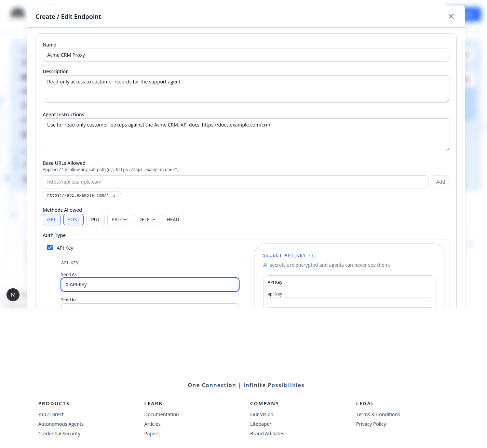
Task: Focus the Name input field
Action: (x=246, y=55)
